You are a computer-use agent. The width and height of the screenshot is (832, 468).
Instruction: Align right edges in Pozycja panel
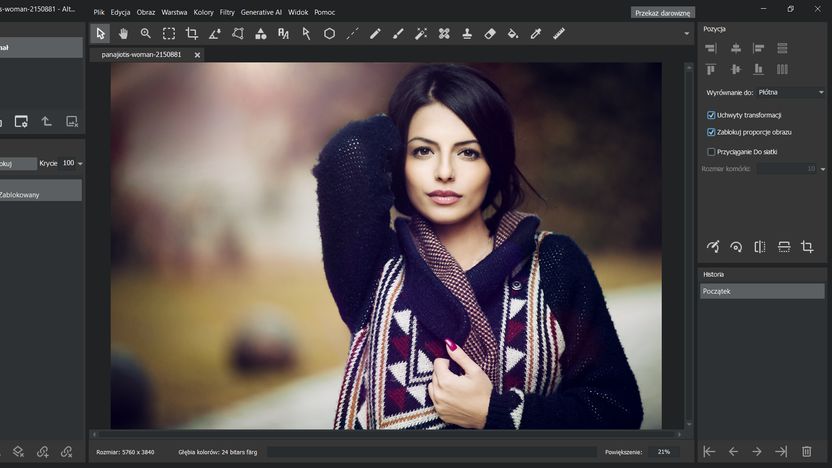point(711,48)
